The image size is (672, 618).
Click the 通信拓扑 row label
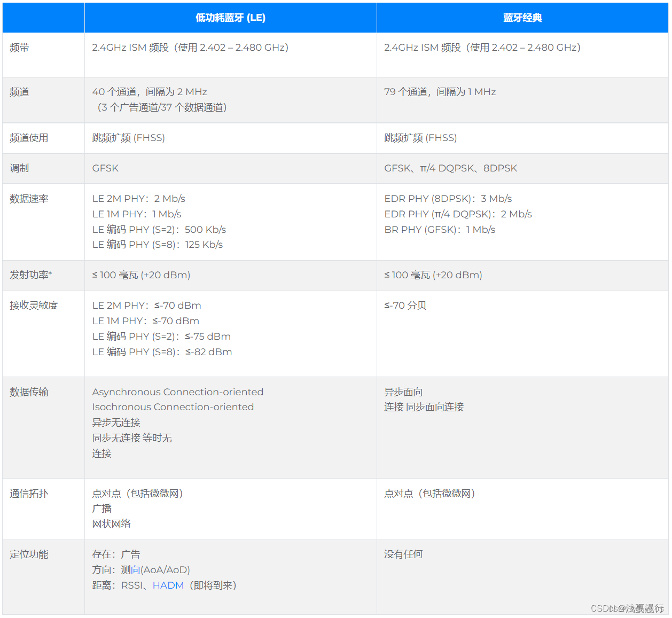[x=29, y=494]
